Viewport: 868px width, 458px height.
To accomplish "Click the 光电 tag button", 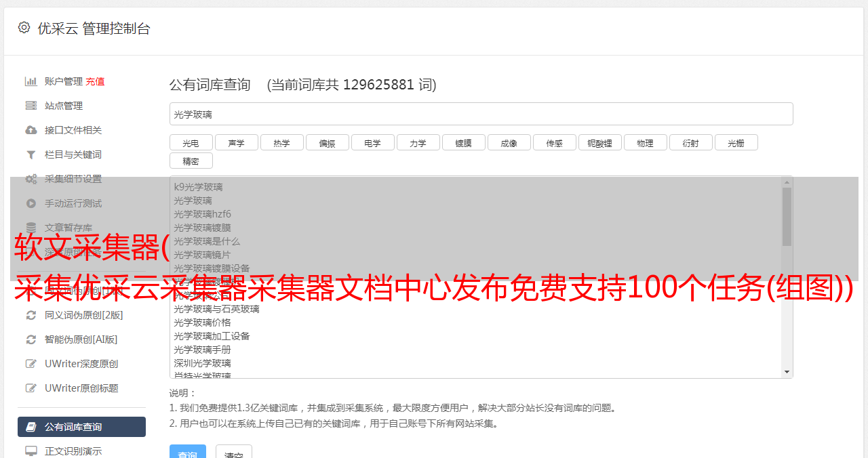I will click(191, 142).
